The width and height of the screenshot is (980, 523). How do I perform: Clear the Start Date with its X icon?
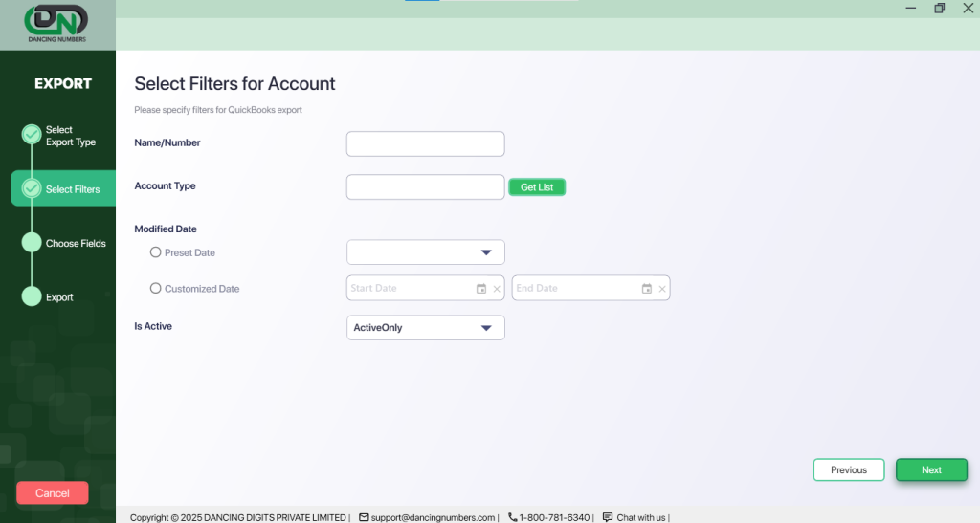click(x=497, y=289)
